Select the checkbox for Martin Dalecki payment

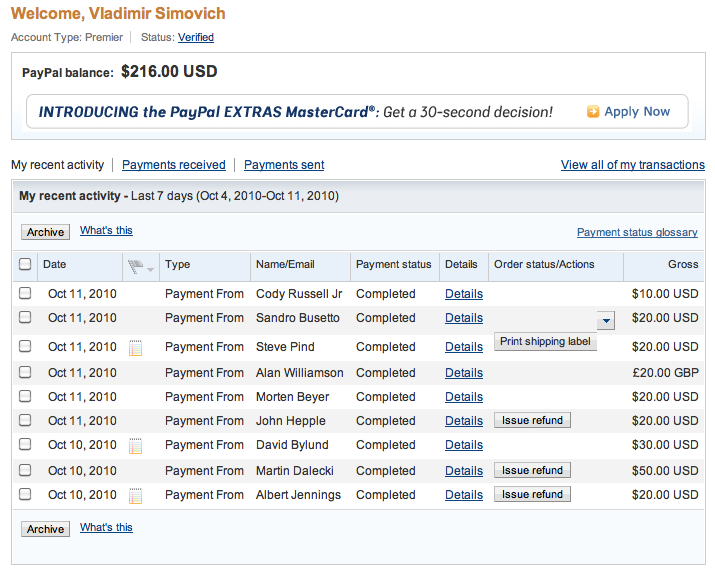click(25, 470)
